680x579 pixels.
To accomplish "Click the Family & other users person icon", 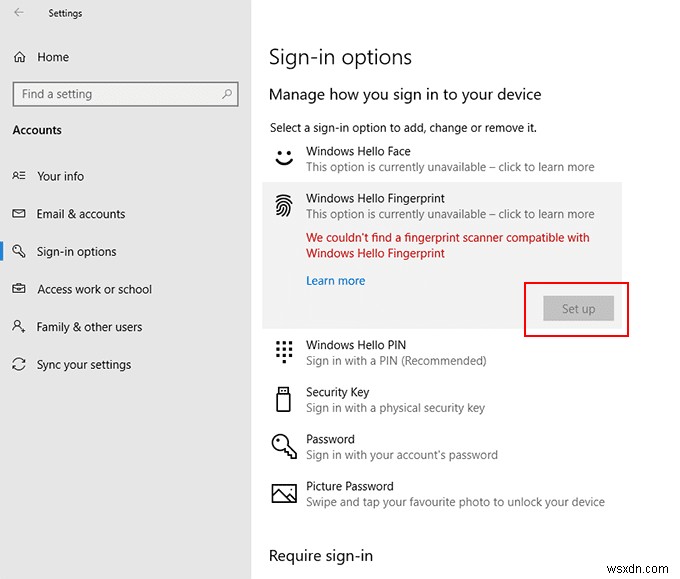I will [x=19, y=326].
